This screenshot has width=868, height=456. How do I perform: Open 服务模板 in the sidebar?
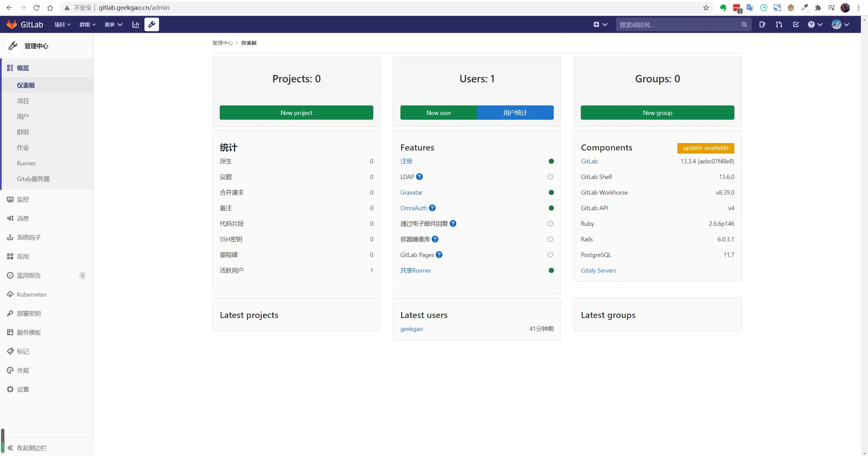(x=46, y=332)
